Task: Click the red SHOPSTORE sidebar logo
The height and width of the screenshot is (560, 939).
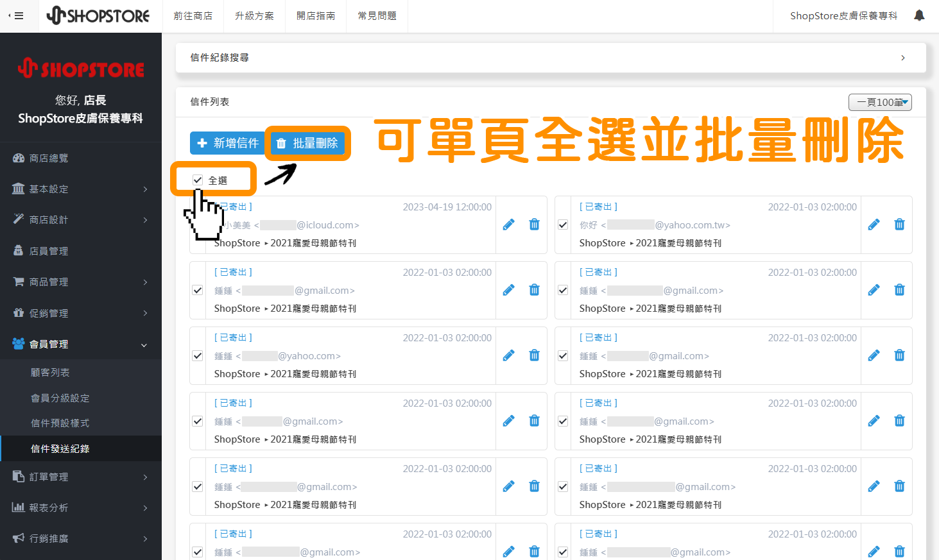Action: point(81,68)
